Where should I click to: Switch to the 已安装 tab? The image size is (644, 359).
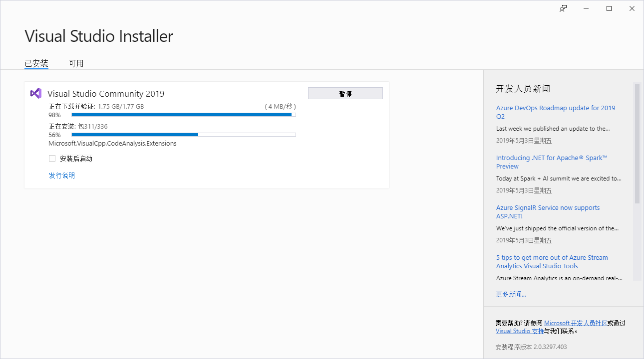[36, 63]
